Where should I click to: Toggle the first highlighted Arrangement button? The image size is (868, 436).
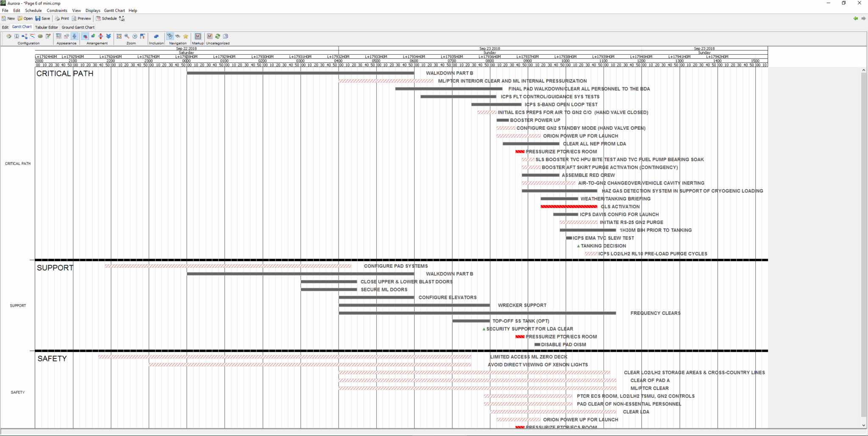click(x=85, y=37)
